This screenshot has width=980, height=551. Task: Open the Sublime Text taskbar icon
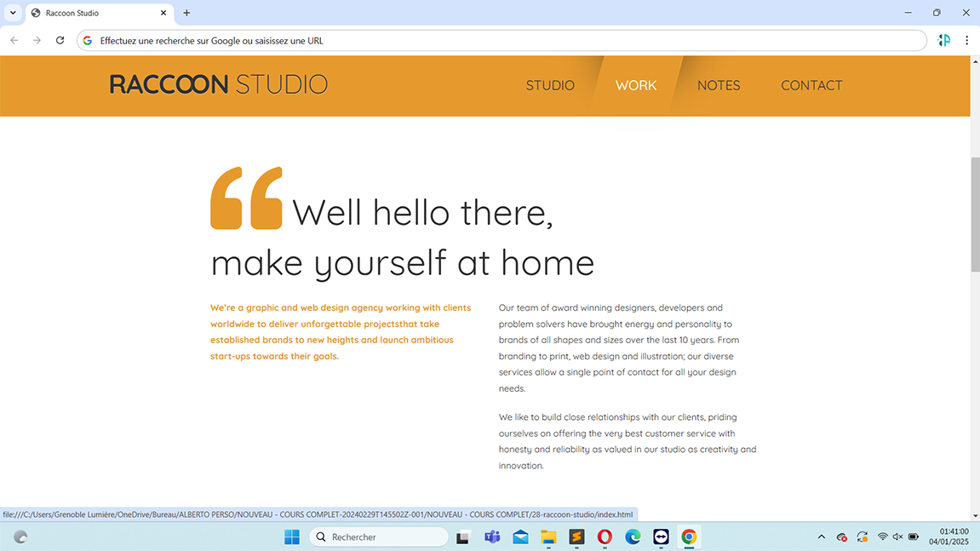click(x=576, y=537)
